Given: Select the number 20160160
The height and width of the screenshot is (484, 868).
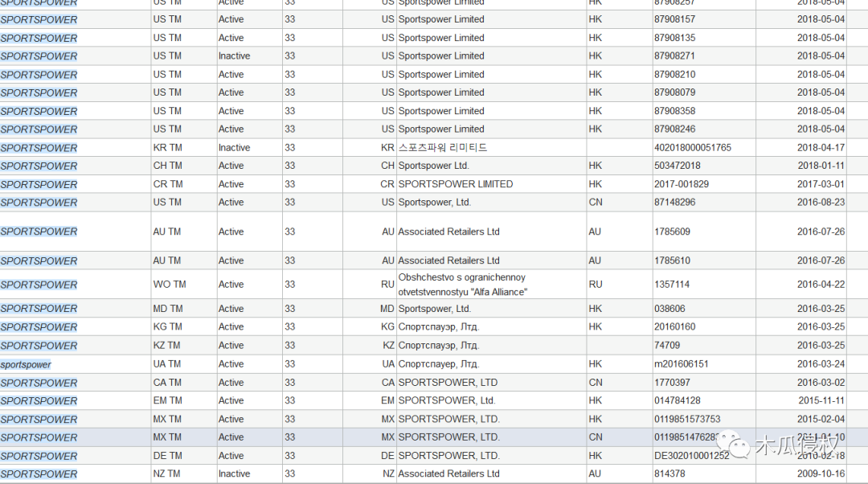Looking at the screenshot, I should (x=675, y=326).
